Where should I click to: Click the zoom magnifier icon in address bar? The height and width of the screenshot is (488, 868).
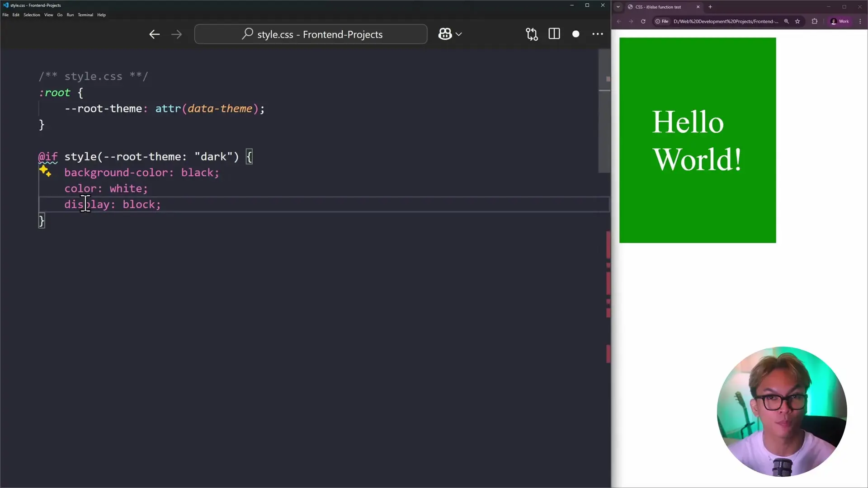pos(787,21)
